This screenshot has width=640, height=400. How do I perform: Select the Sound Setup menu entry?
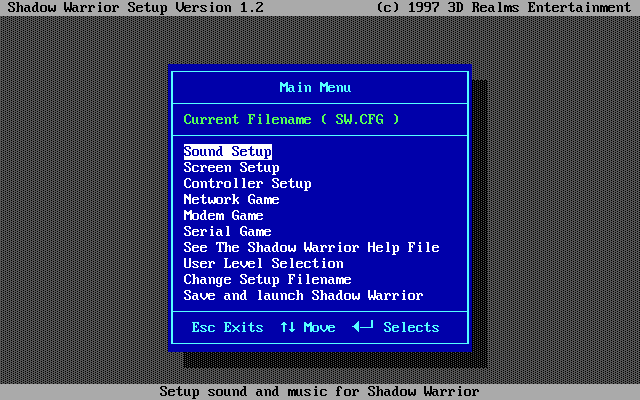(227, 152)
